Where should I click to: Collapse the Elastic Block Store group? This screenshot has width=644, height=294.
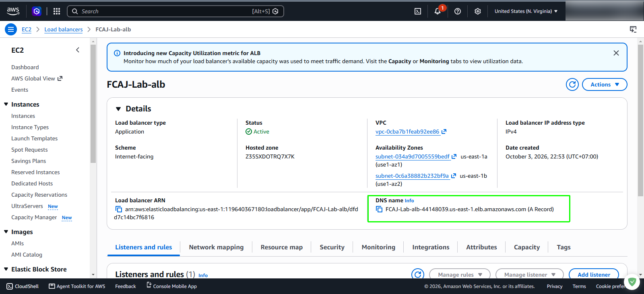coord(6,269)
